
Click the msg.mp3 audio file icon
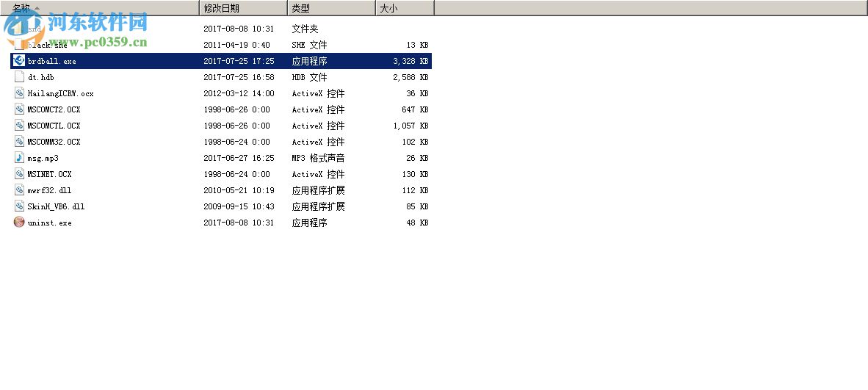coord(19,158)
